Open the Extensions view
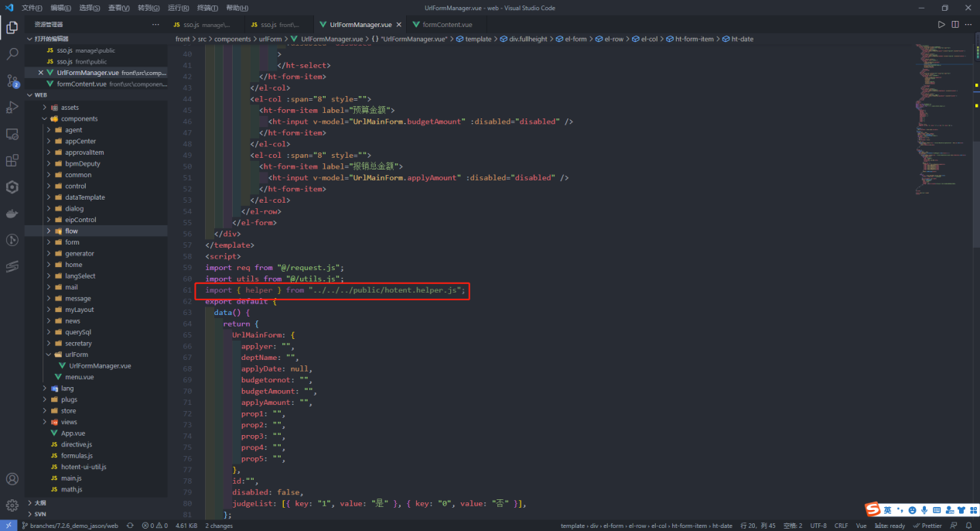Viewport: 980px width, 531px height. click(x=12, y=160)
